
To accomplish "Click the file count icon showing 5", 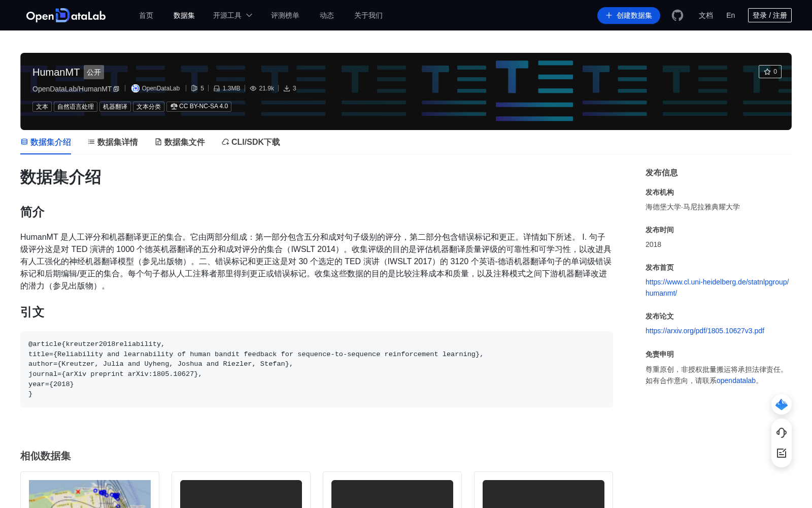I will click(194, 88).
